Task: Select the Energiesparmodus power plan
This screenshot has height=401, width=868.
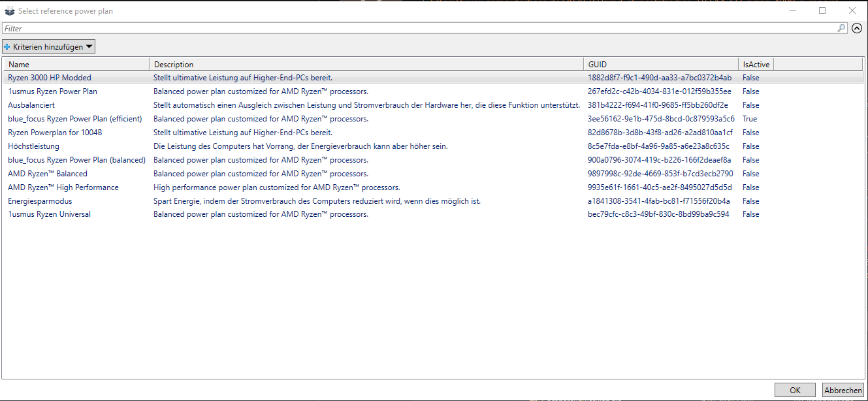Action: coord(433,201)
